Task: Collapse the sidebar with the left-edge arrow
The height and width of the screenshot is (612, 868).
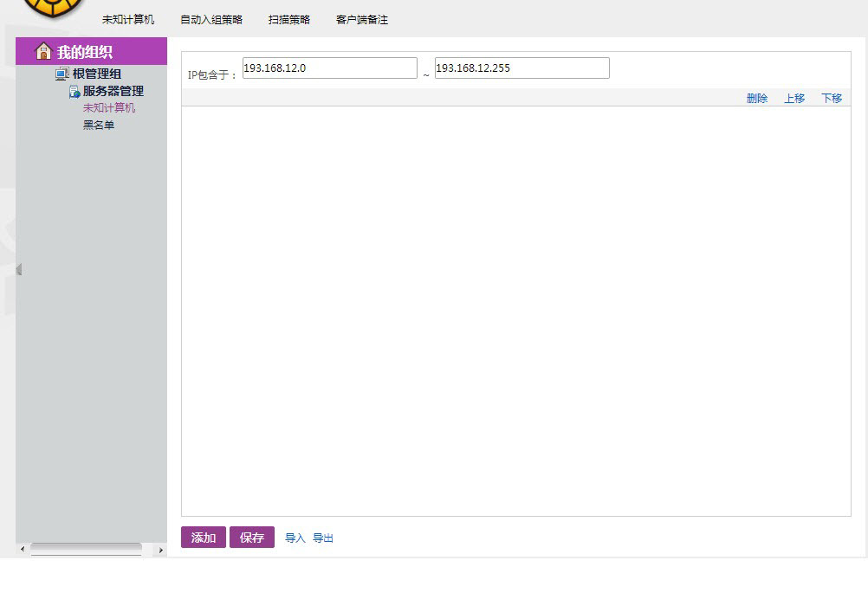Action: pyautogui.click(x=19, y=270)
